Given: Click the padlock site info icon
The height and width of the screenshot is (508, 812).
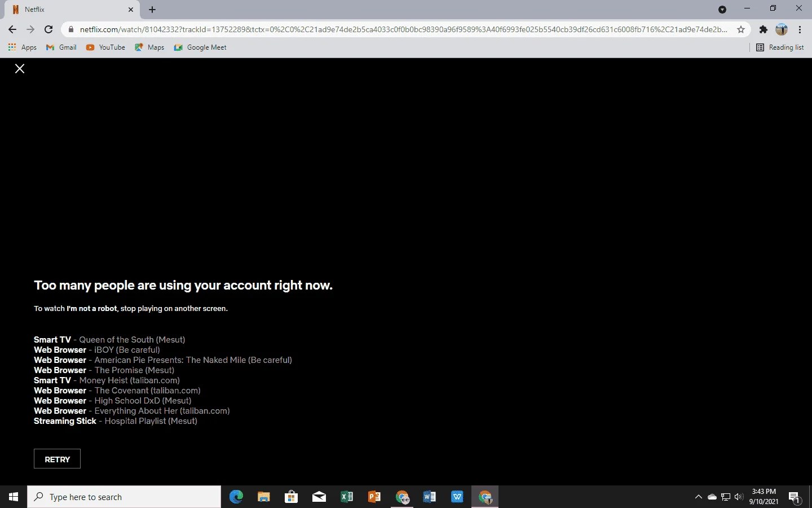Looking at the screenshot, I should coord(70,29).
